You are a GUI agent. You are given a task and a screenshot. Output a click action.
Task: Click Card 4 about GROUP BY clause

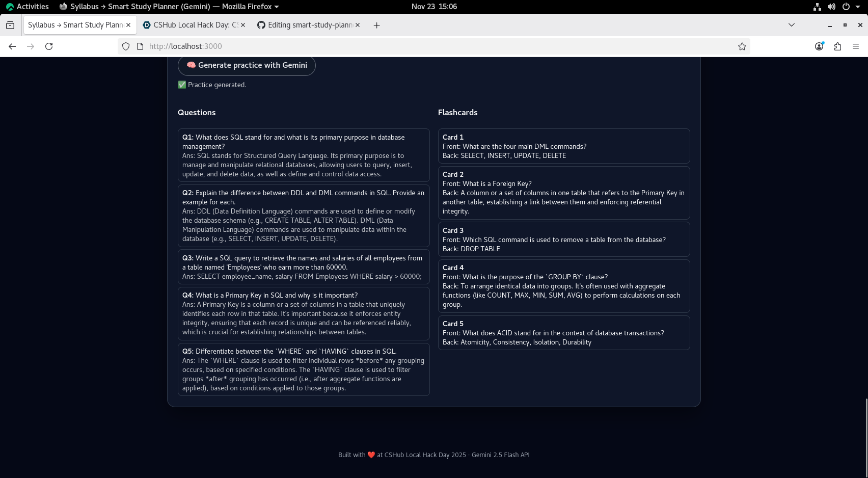pyautogui.click(x=564, y=286)
